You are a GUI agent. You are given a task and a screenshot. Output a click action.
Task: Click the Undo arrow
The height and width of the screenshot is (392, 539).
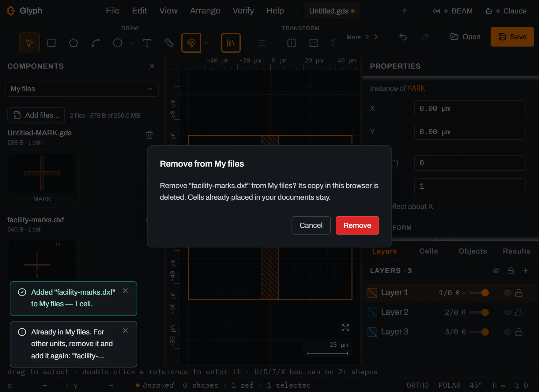click(x=403, y=37)
